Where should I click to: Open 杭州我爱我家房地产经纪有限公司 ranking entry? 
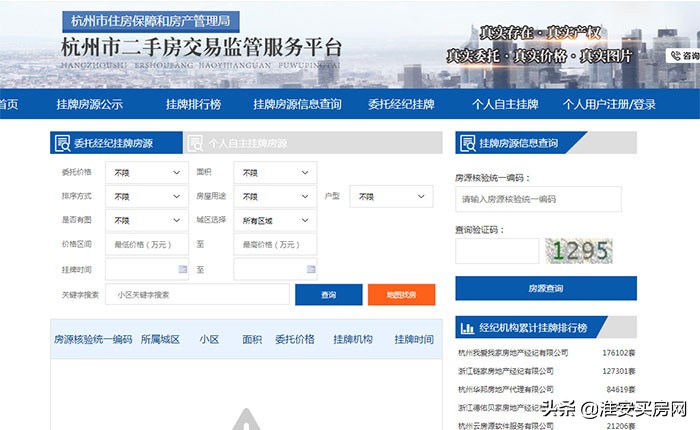(513, 353)
